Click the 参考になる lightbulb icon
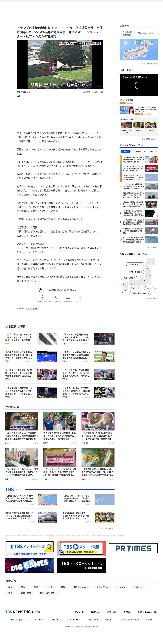This screenshot has height=644, width=163. tap(42, 297)
